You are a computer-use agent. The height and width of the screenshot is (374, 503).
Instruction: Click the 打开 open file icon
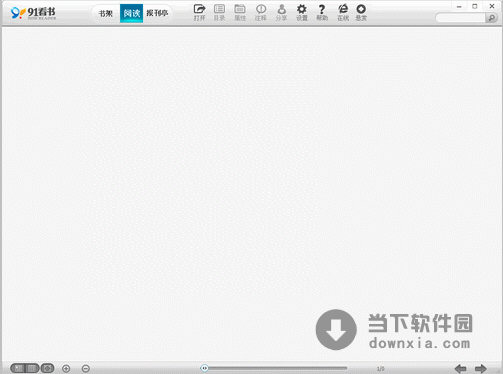point(199,13)
